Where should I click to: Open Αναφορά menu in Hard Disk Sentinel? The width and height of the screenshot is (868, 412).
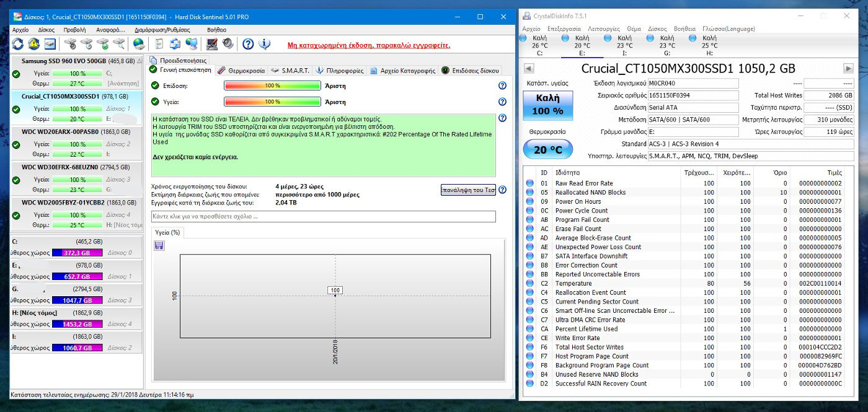111,29
